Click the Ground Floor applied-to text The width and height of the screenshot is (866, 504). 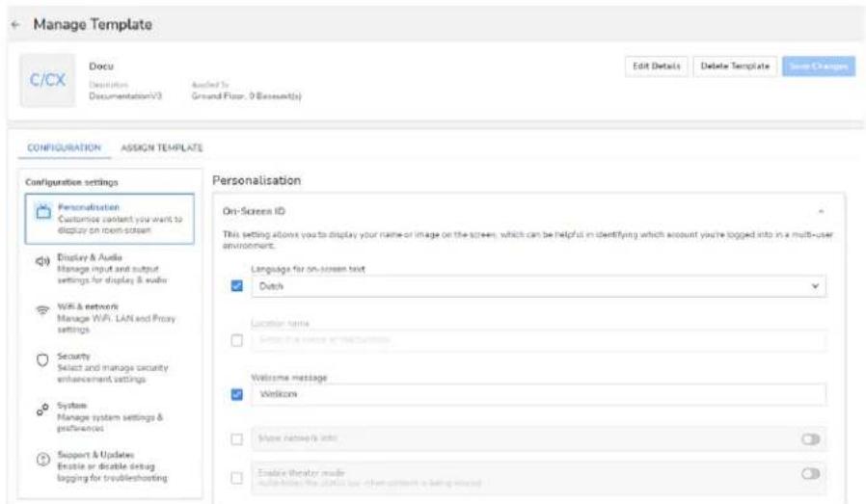pos(246,96)
